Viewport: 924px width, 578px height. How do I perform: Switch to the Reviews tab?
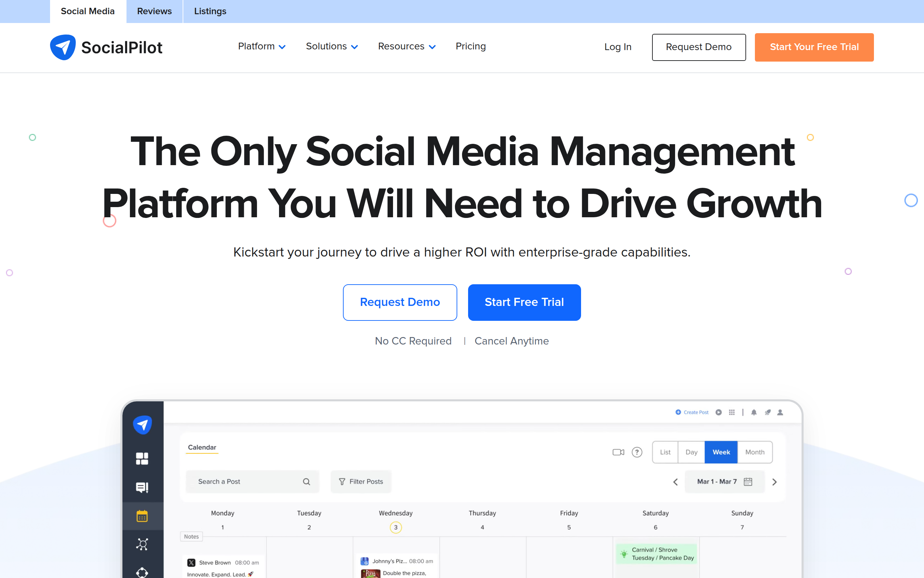click(154, 11)
